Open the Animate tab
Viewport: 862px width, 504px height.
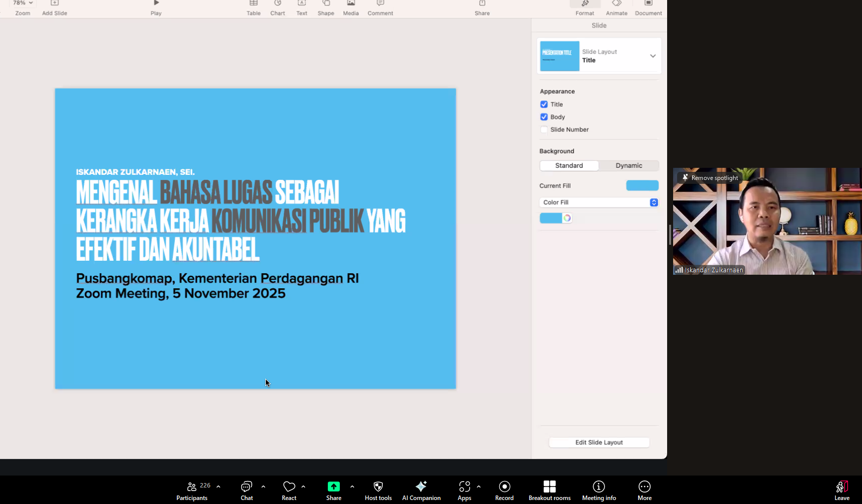coord(617,8)
